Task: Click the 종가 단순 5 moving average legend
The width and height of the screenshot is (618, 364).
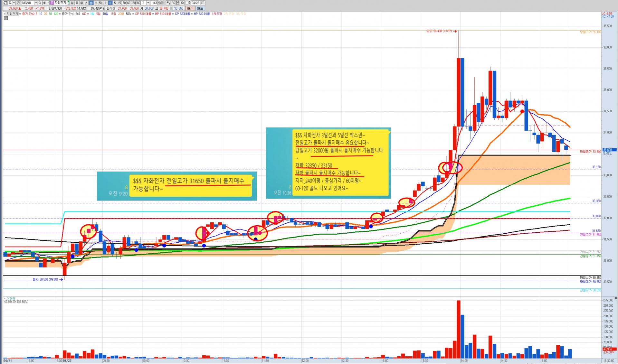Action: tap(30, 14)
